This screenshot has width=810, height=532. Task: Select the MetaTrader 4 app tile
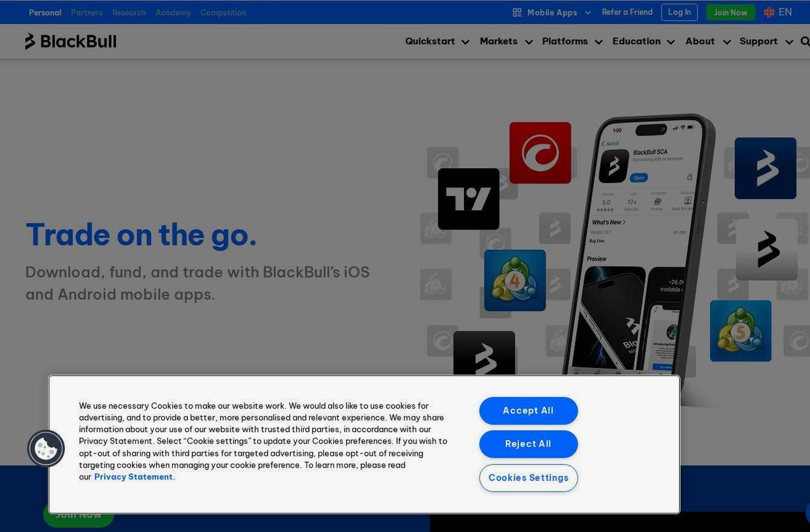tap(515, 280)
